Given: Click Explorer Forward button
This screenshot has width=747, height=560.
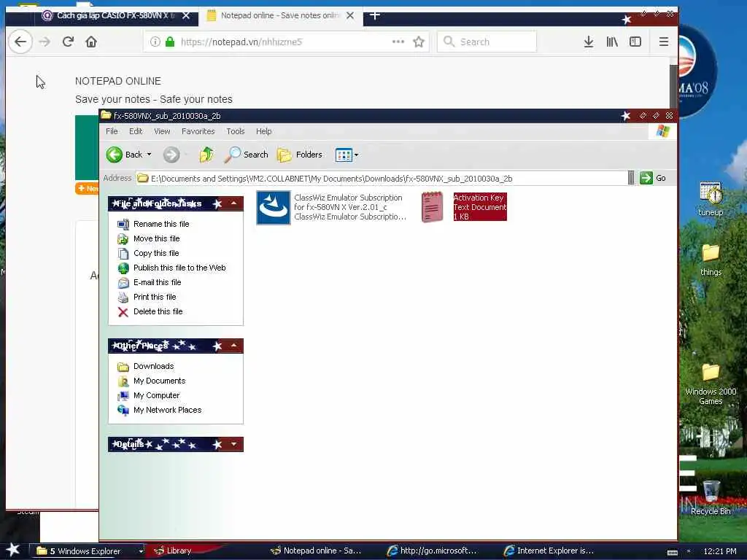Looking at the screenshot, I should coord(171,155).
